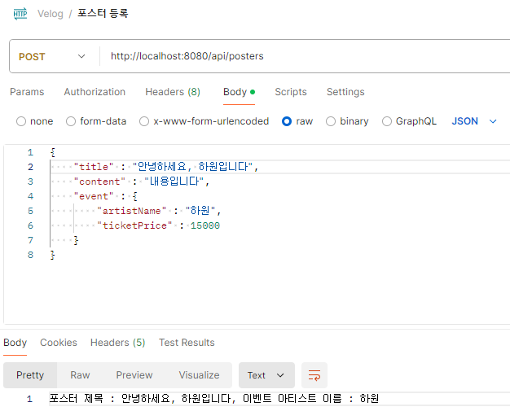Image resolution: width=510 pixels, height=420 pixels.
Task: Select the Raw response view
Action: point(80,375)
